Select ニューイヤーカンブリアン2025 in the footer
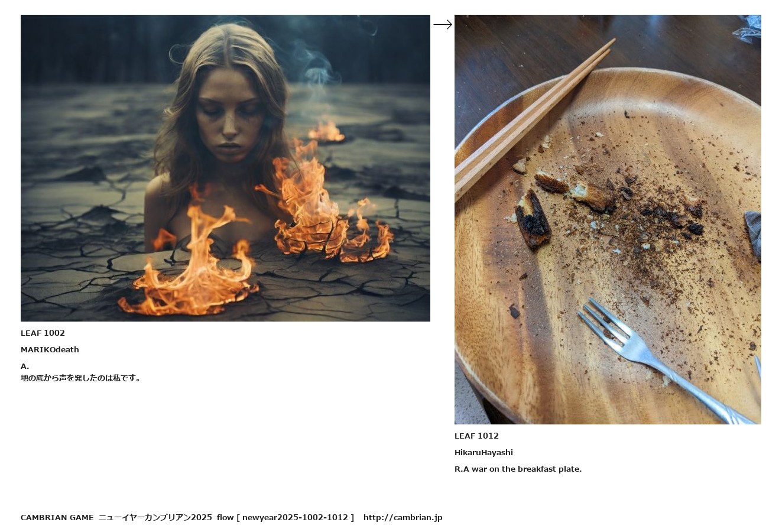782x532 pixels. click(x=155, y=517)
